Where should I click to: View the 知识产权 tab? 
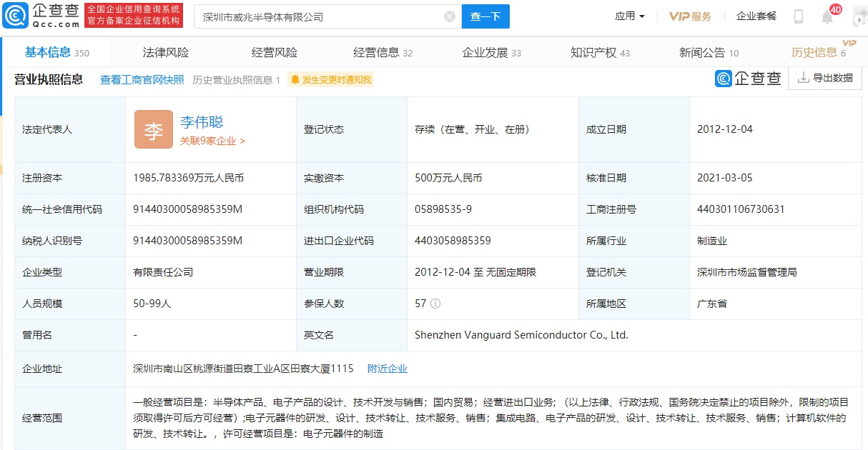[x=601, y=52]
